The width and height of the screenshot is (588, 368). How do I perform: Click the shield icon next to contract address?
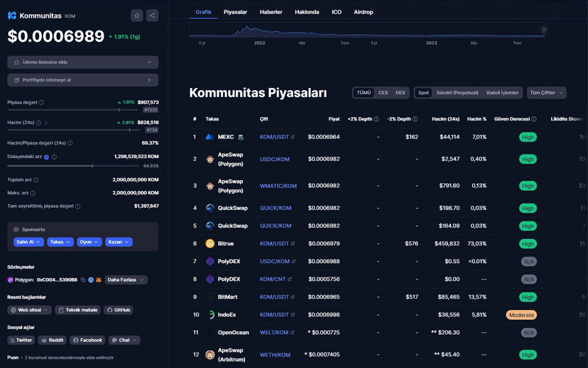(x=91, y=280)
